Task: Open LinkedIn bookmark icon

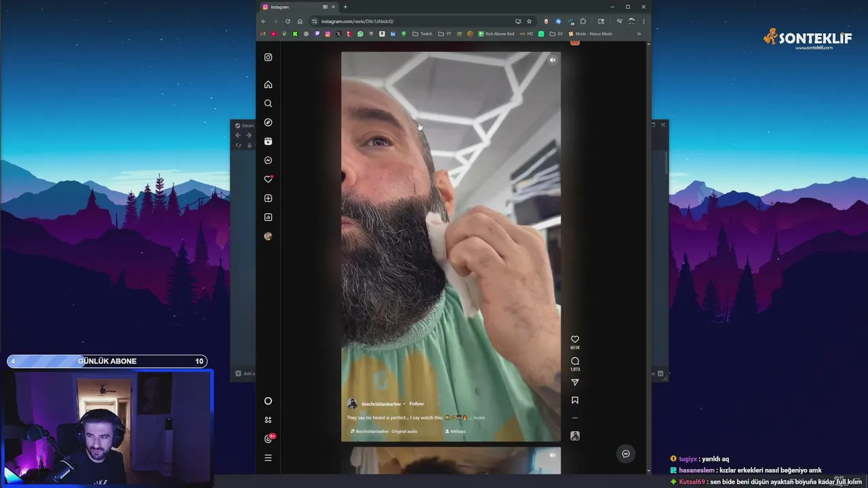Action: tap(393, 34)
